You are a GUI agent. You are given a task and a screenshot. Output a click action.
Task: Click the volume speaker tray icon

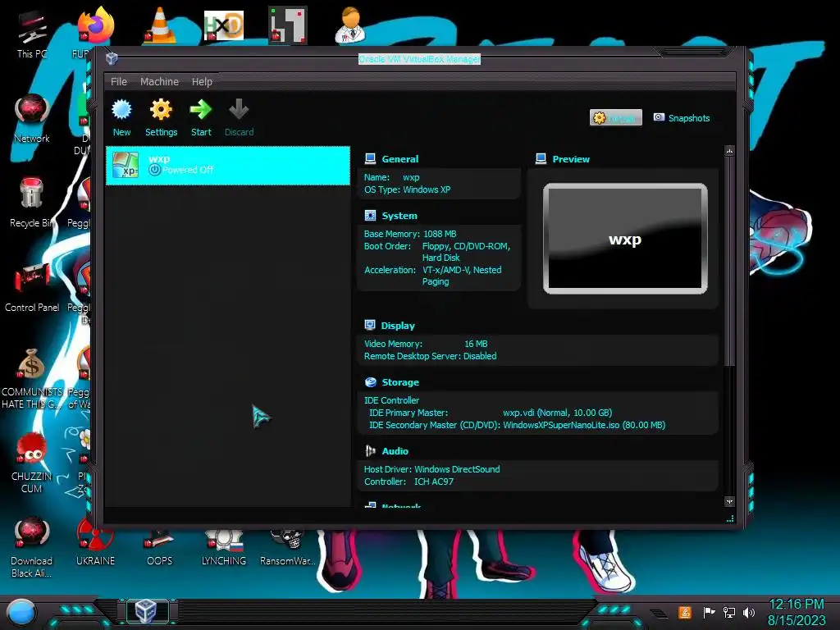click(x=749, y=612)
